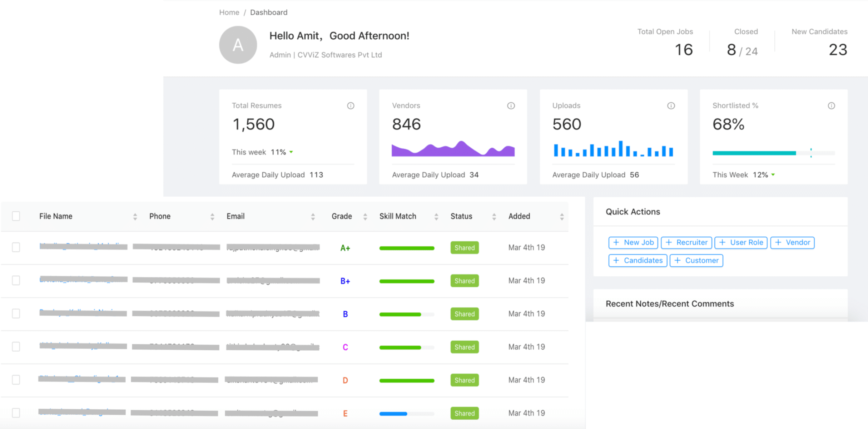Click the profile avatar next to Hello Amit
The height and width of the screenshot is (429, 868).
[238, 45]
